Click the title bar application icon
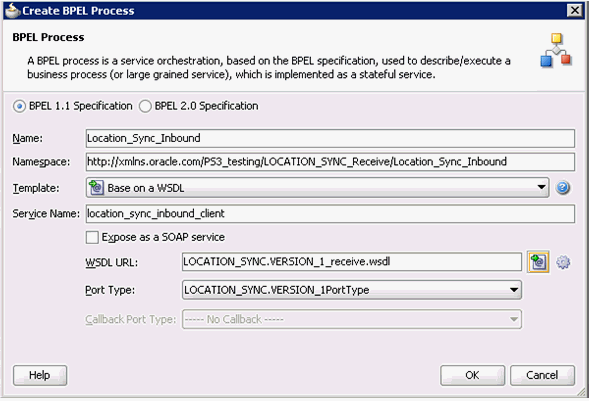Image resolution: width=589 pixels, height=401 pixels. (x=12, y=10)
